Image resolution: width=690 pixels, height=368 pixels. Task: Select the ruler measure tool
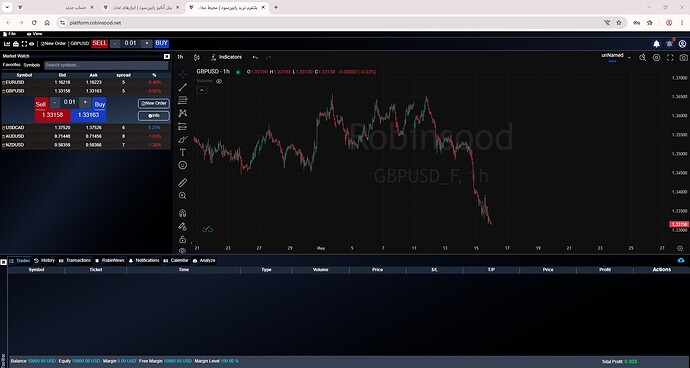tap(183, 183)
